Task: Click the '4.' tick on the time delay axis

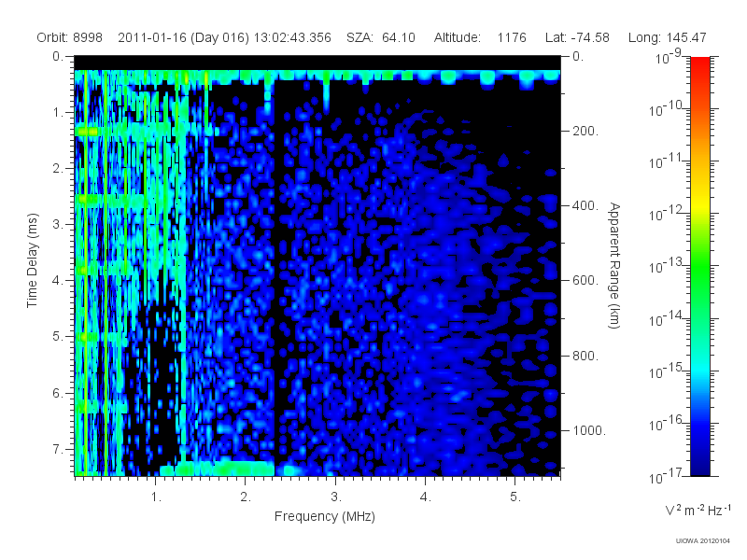Action: pos(57,281)
